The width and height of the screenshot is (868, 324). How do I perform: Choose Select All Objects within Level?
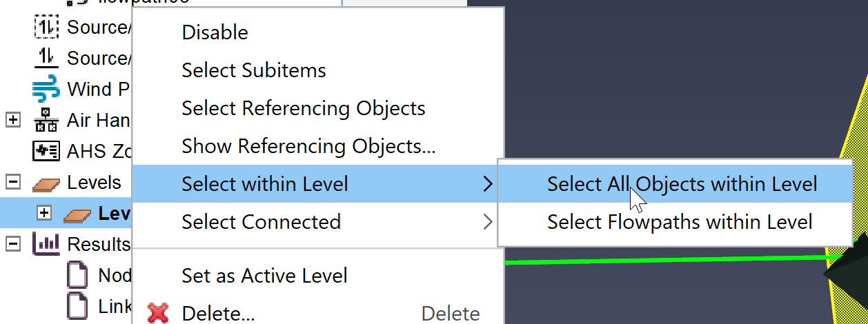click(x=675, y=184)
